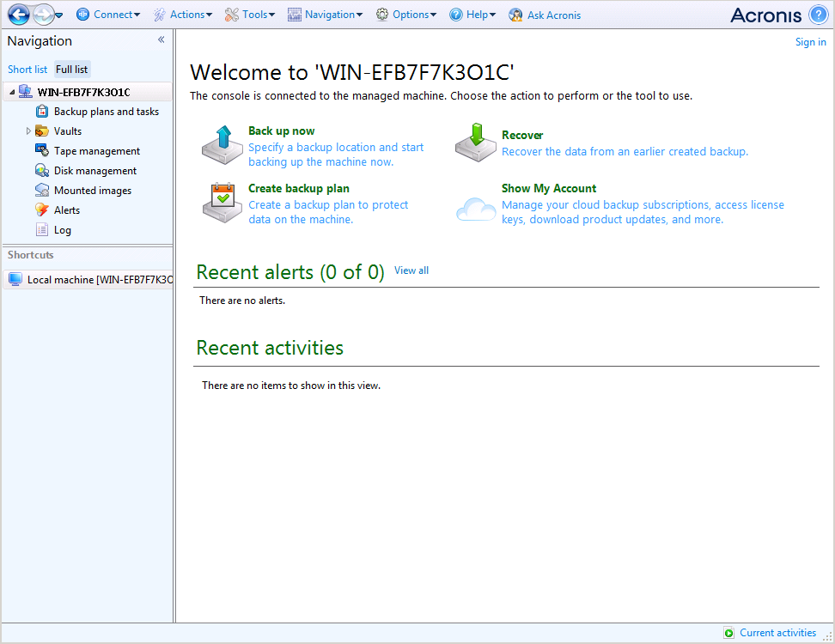Click 'Create a backup plan to protect' description
The image size is (835, 644).
click(x=328, y=212)
